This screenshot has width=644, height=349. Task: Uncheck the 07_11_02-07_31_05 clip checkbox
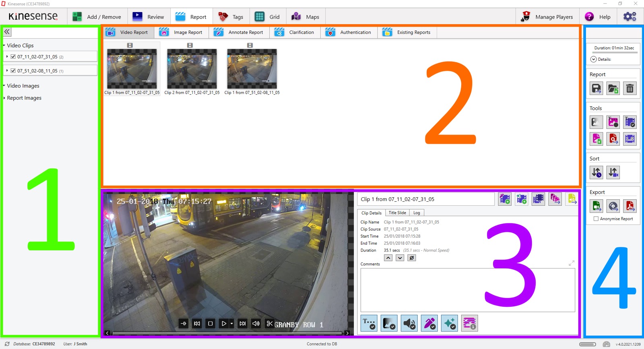click(13, 57)
